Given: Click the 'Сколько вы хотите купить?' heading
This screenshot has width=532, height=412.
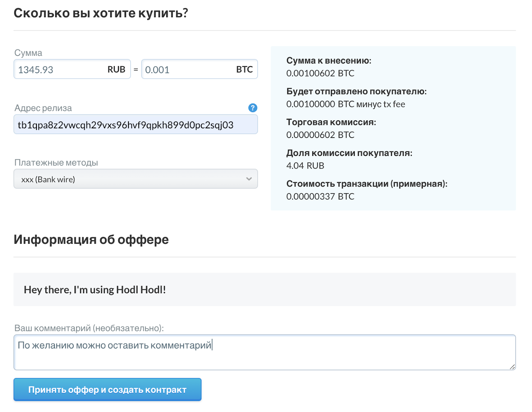Looking at the screenshot, I should point(101,13).
